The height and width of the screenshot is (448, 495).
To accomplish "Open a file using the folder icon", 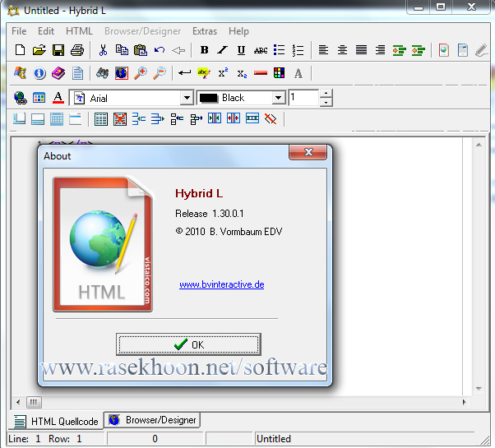I will click(x=39, y=50).
